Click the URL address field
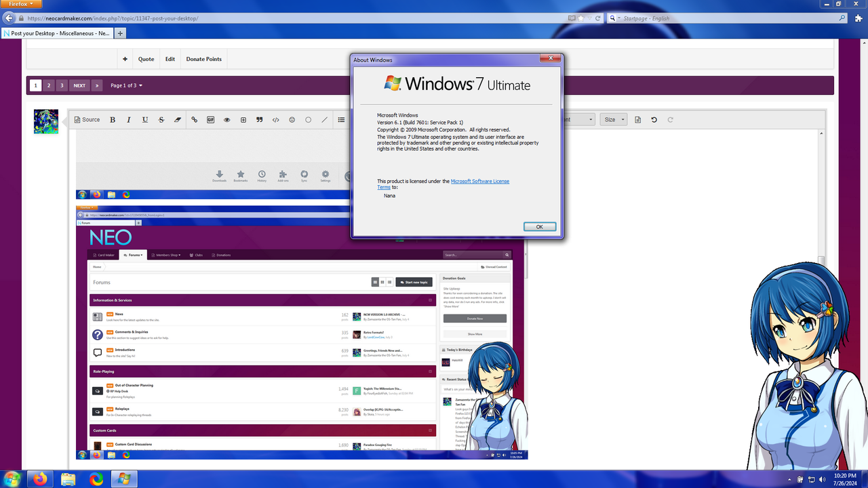The image size is (868, 488). point(292,18)
